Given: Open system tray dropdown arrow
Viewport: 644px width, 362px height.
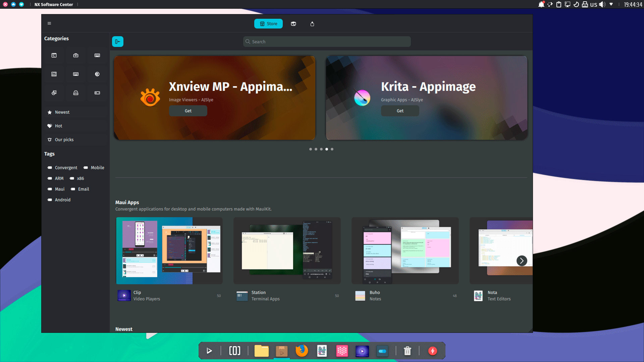Looking at the screenshot, I should [611, 4].
